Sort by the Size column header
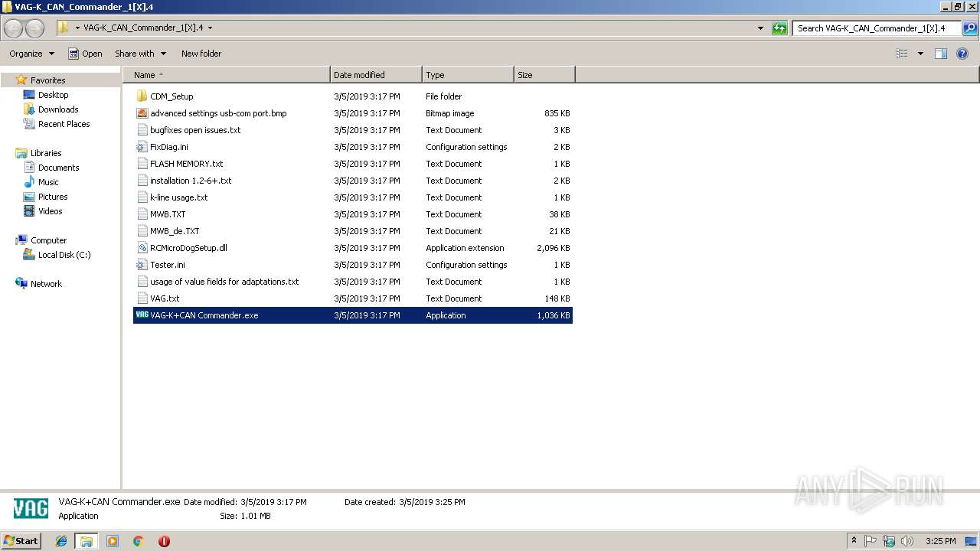This screenshot has height=551, width=980. point(544,75)
